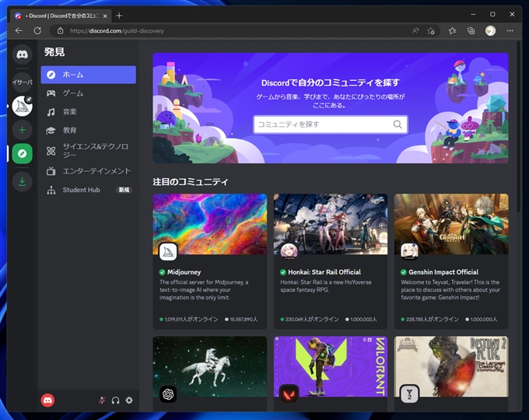
Task: Click the Honkai: Star Rail Official title
Action: pos(324,272)
